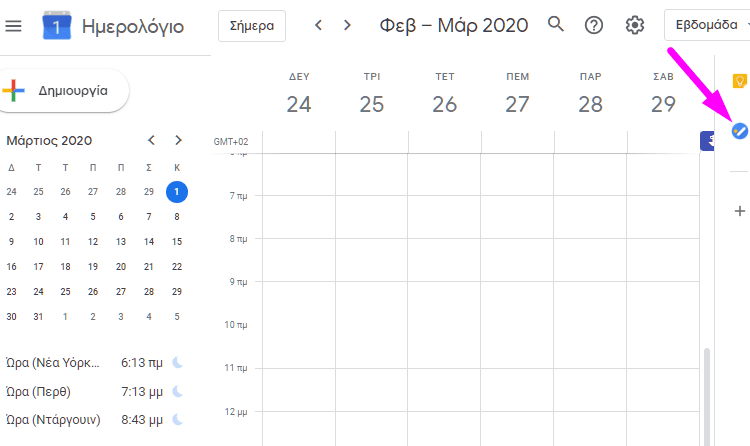750x446 pixels.
Task: Open the help question mark icon
Action: click(594, 25)
